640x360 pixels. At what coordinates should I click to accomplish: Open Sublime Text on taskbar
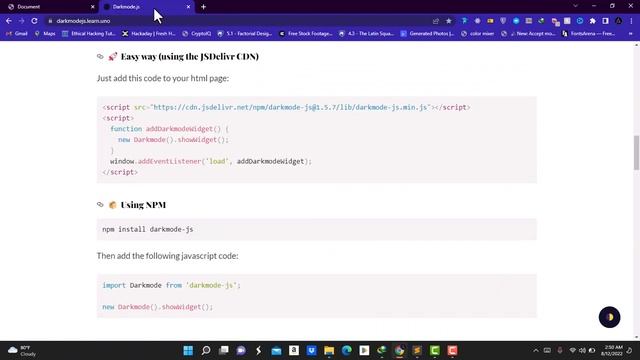417,351
